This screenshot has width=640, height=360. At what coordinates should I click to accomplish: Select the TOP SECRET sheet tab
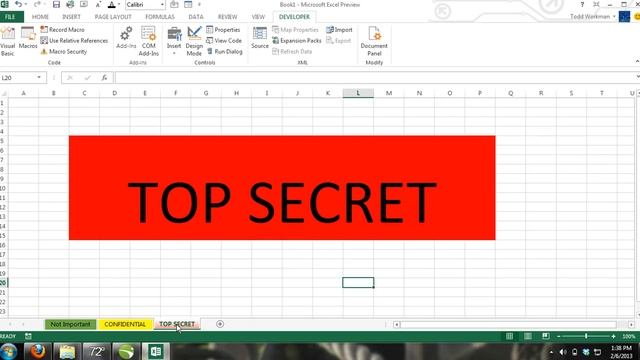click(177, 324)
